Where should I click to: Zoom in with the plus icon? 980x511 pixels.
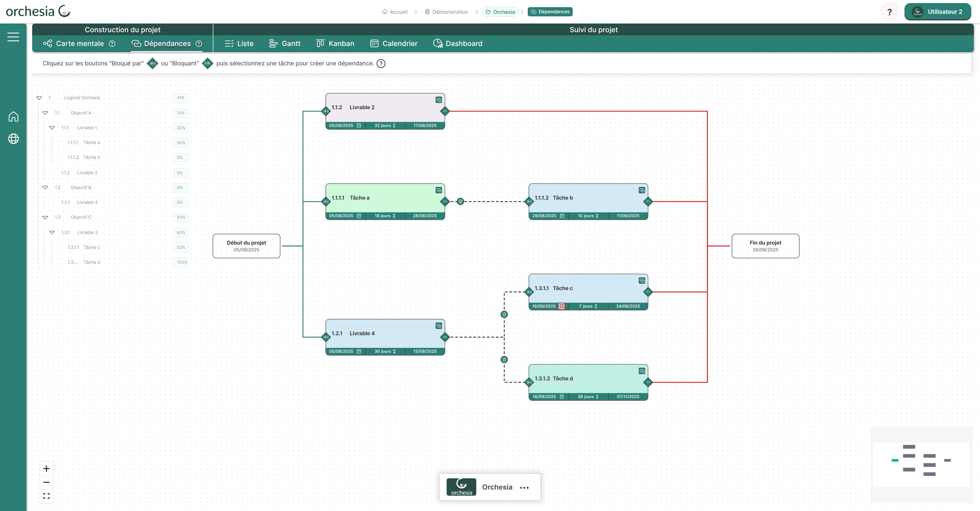[46, 468]
